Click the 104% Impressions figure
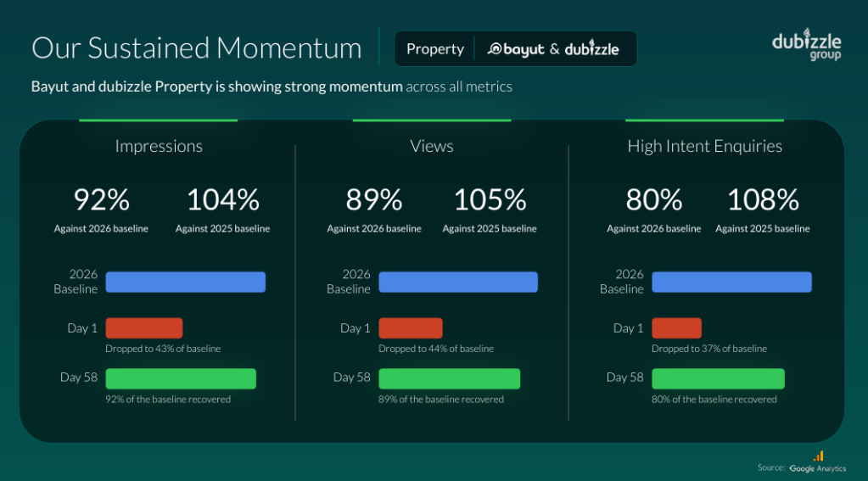868x481 pixels. click(223, 200)
